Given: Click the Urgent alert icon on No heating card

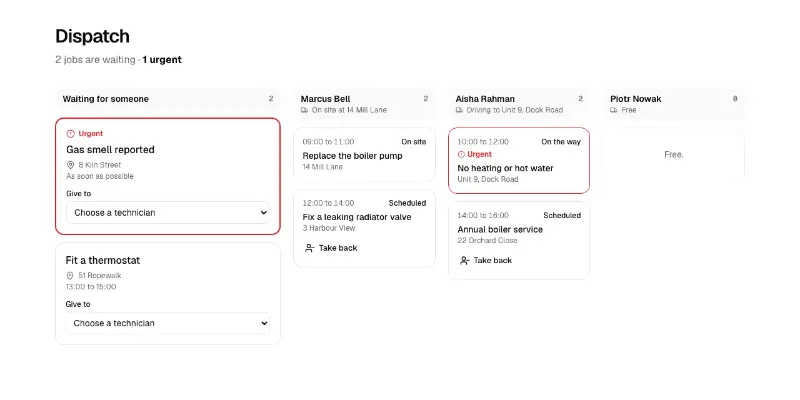Looking at the screenshot, I should coord(461,154).
